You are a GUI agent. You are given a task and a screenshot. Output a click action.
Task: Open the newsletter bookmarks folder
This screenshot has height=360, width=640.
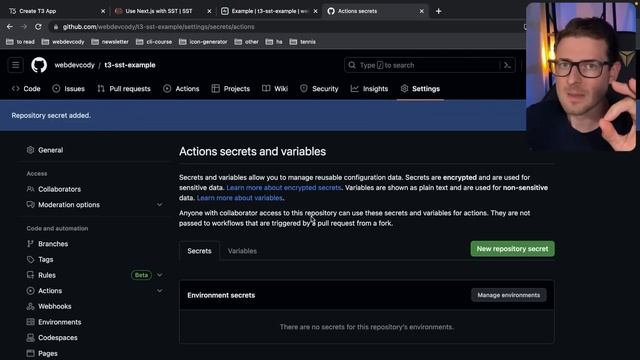[x=110, y=42]
